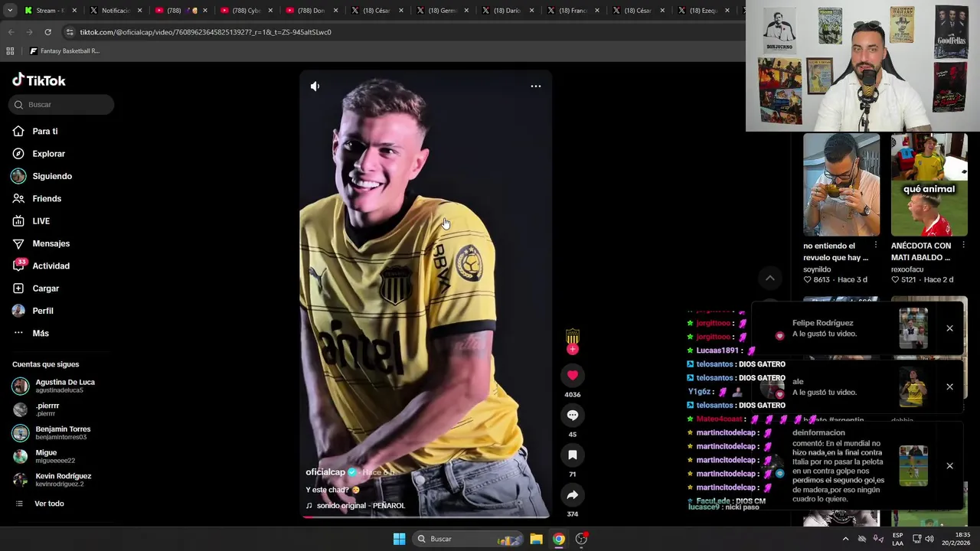Go to previous video with up chevron
The image size is (980, 551).
(x=770, y=279)
